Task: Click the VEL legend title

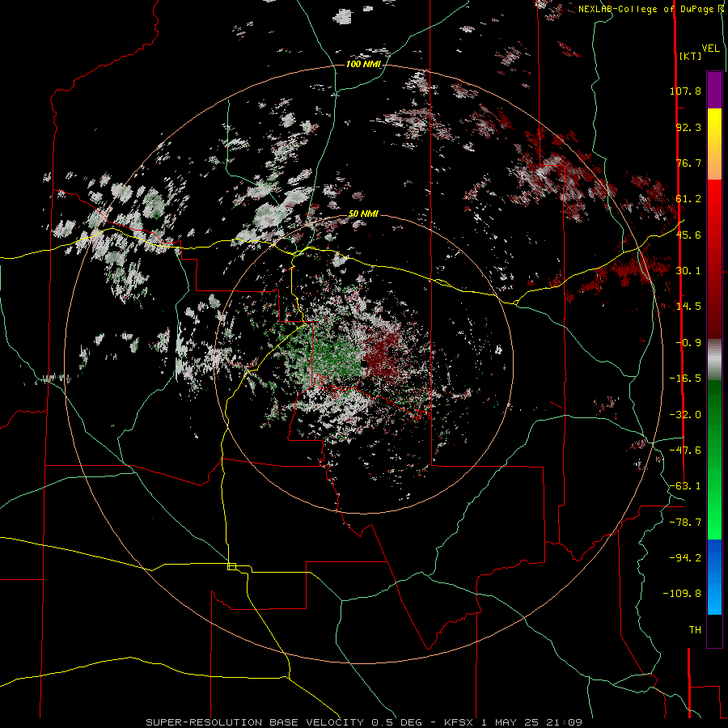Action: pos(710,49)
